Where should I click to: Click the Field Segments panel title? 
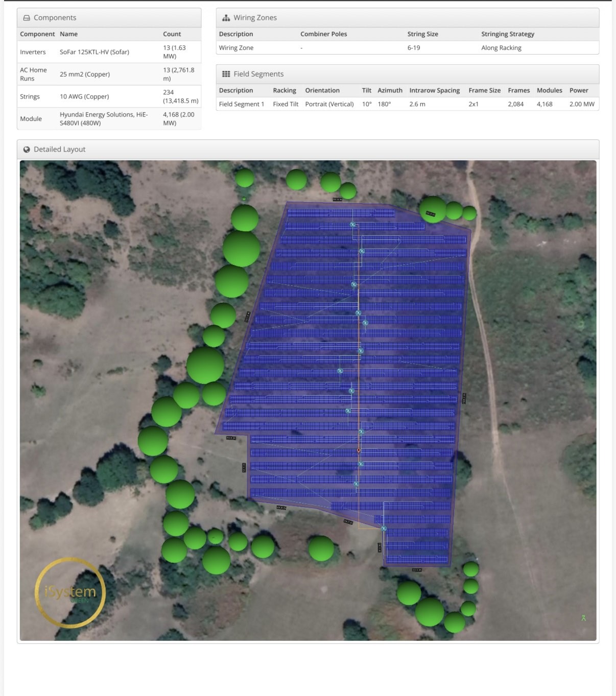(258, 74)
